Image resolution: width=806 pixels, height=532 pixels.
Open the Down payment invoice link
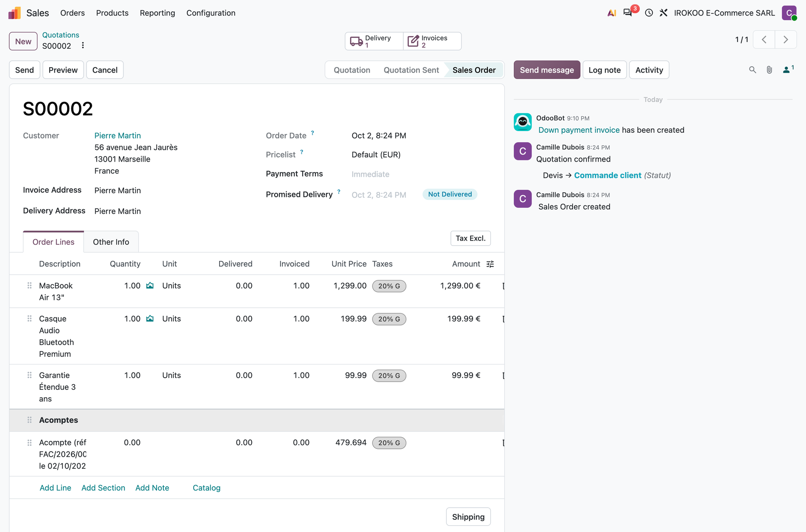coord(579,130)
